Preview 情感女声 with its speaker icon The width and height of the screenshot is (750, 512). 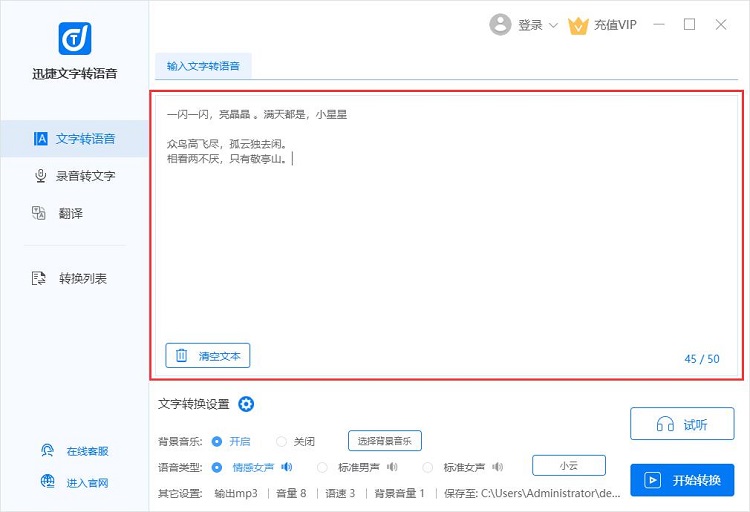pos(287,467)
